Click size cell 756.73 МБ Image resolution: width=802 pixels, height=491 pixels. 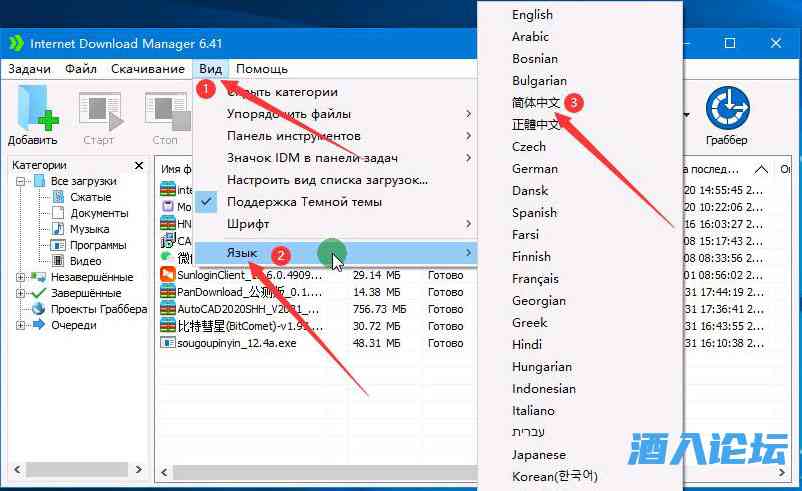379,309
